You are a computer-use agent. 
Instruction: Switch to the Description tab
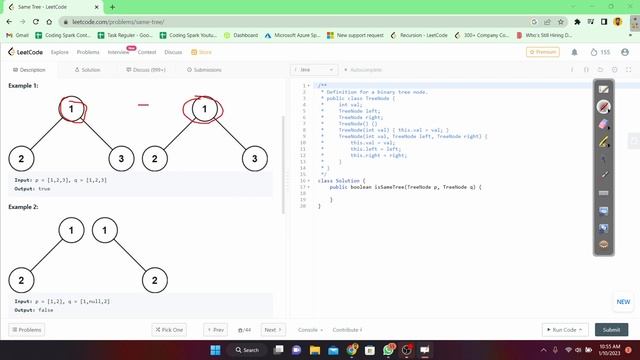coord(29,70)
